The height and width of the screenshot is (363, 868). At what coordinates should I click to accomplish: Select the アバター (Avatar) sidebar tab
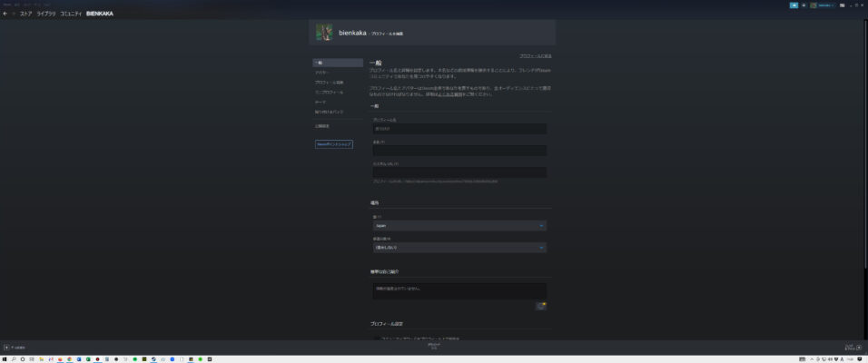pyautogui.click(x=323, y=73)
